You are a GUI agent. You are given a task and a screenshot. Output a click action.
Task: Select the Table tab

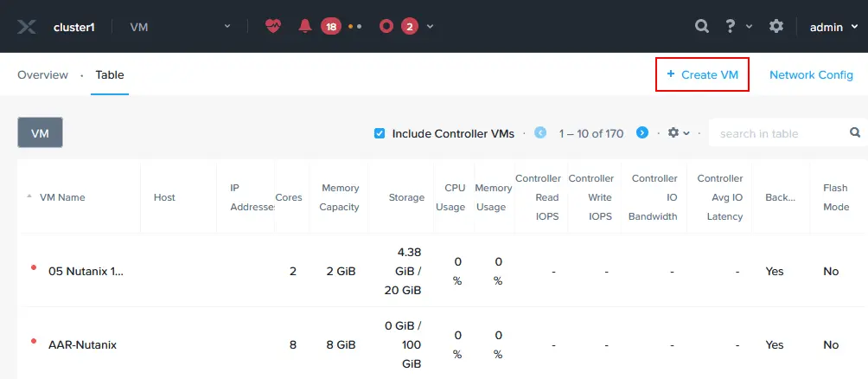pos(110,74)
